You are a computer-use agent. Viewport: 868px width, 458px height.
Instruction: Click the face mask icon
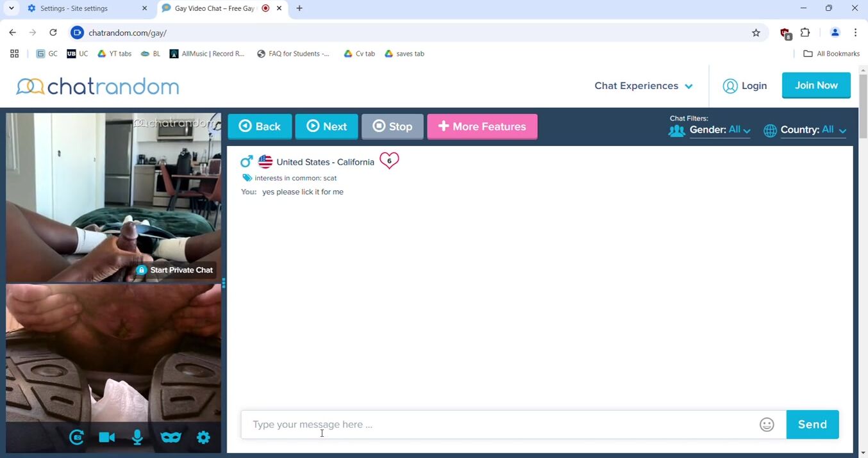tap(171, 438)
